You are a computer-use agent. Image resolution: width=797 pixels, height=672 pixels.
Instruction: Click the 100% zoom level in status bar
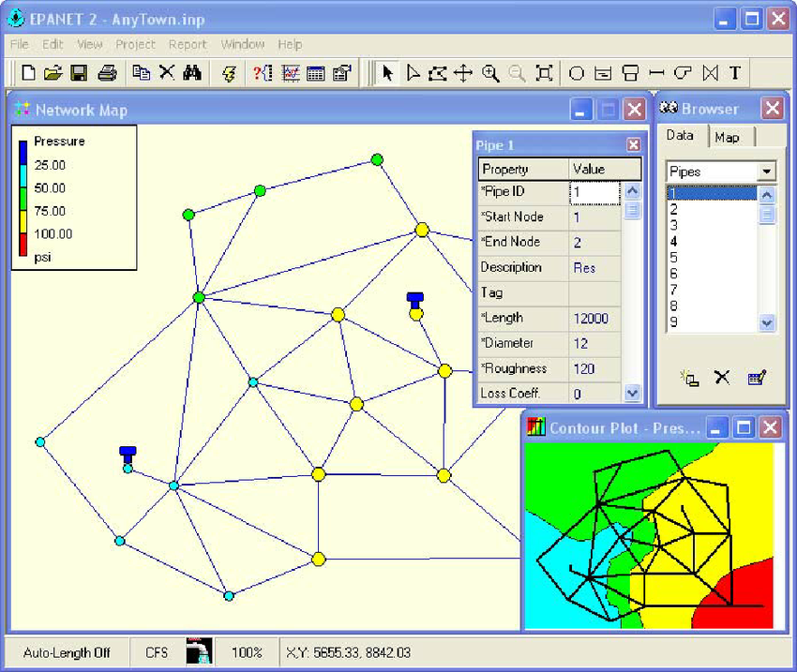pos(247,652)
